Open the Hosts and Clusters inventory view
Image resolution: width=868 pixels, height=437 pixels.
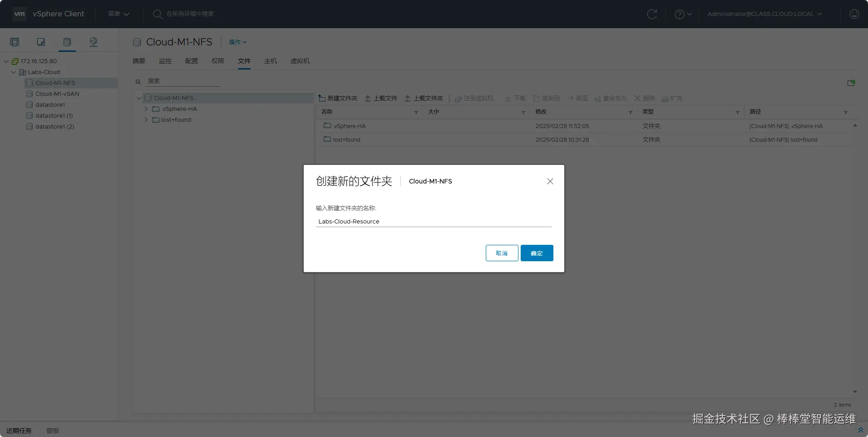tap(15, 42)
